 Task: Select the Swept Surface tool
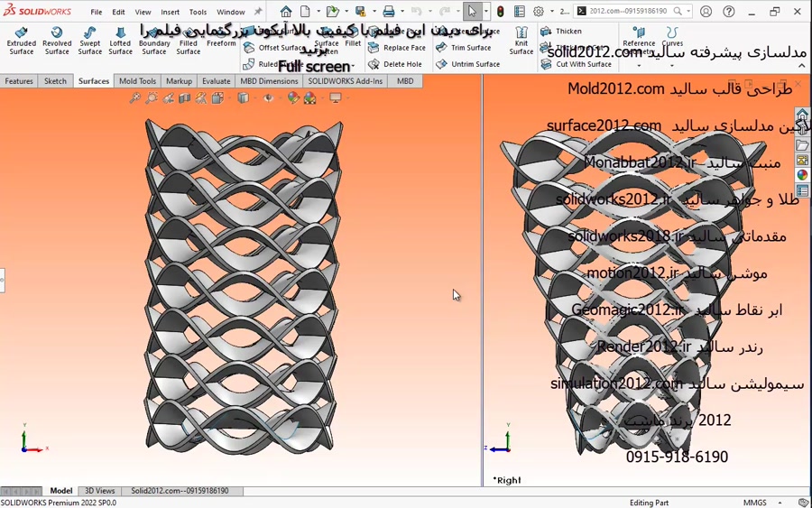coord(90,41)
